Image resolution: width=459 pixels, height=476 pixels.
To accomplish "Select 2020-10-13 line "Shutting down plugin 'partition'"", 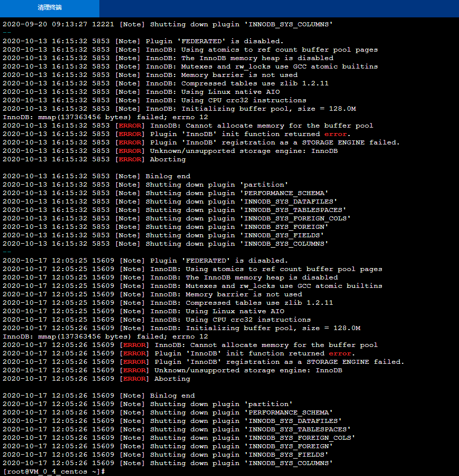I will [145, 185].
